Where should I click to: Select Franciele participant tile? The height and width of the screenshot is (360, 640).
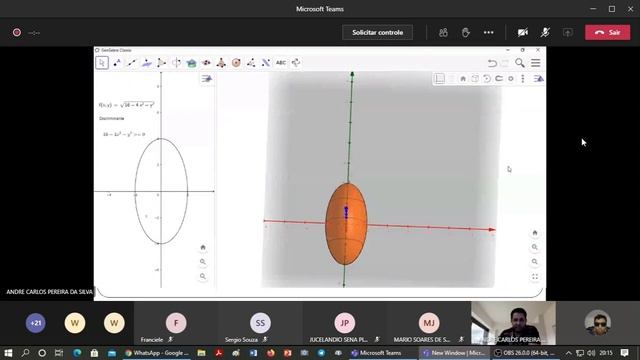click(176, 323)
